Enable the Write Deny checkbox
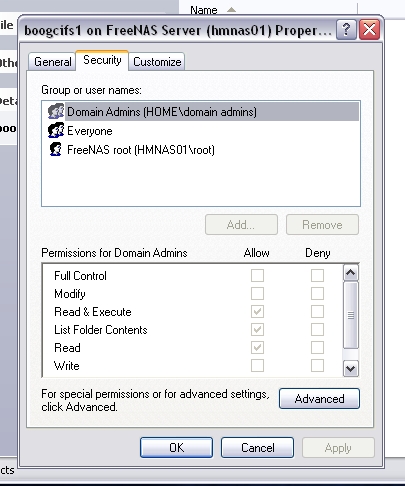405x486 pixels. click(317, 366)
